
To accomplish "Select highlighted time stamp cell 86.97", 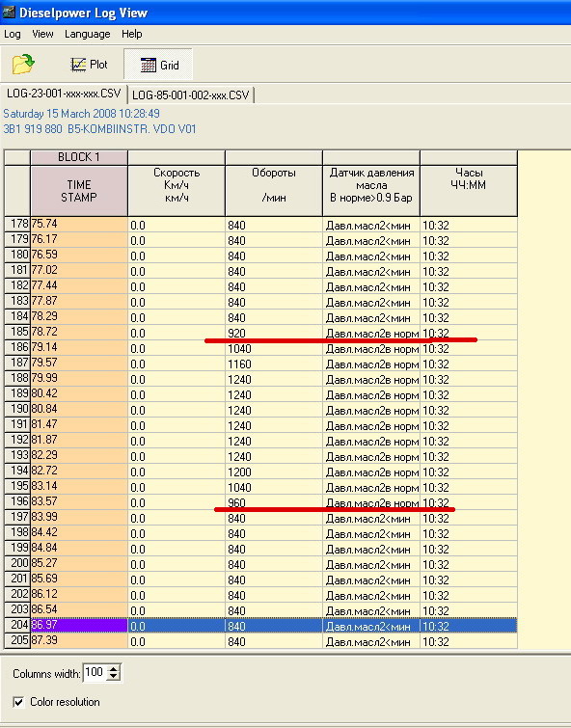I will point(79,625).
